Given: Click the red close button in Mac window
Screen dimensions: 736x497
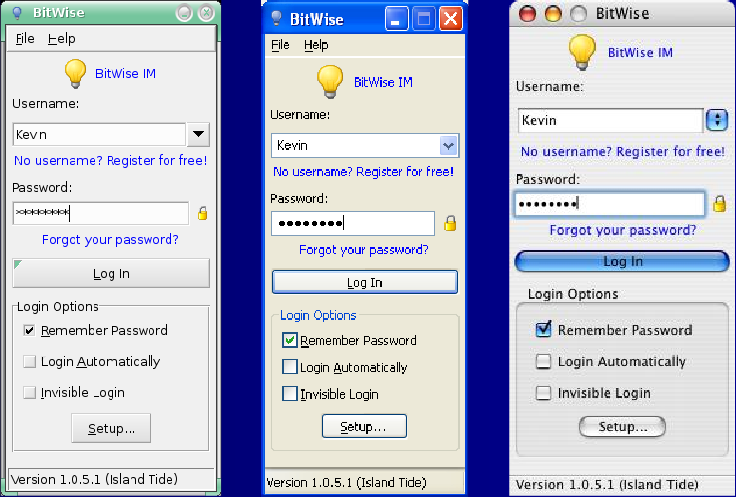Looking at the screenshot, I should pyautogui.click(x=527, y=13).
